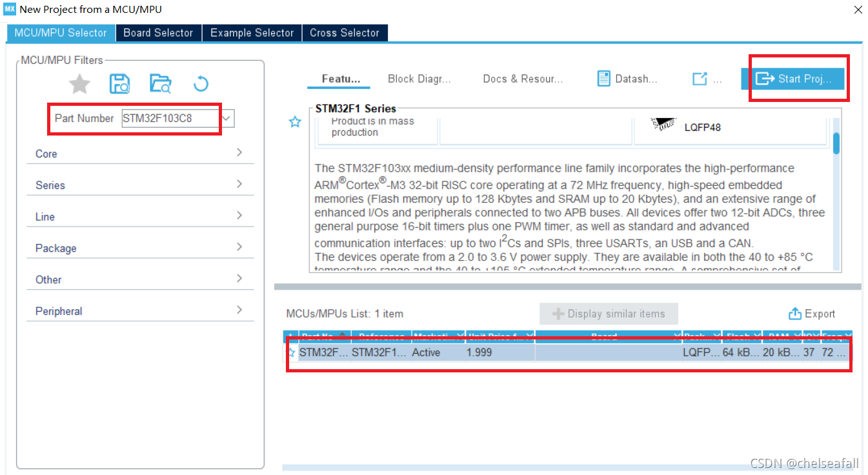Toggle the favorite star beside STM32F1 Series
This screenshot has height=475, width=868.
click(x=295, y=122)
